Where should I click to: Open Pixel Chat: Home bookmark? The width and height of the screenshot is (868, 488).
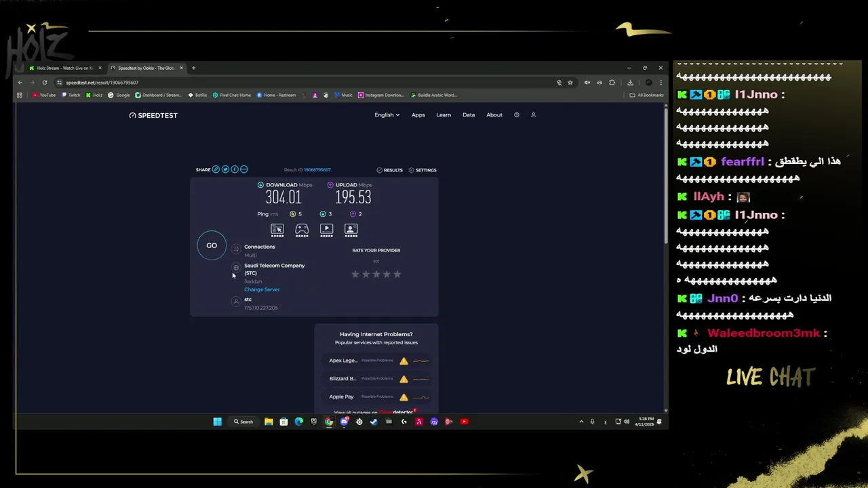coord(232,95)
